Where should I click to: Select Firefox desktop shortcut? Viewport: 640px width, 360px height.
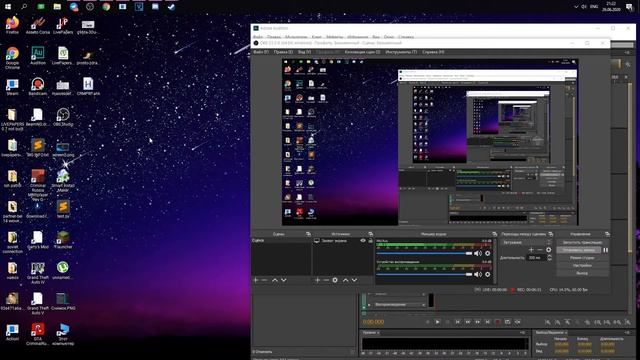tap(12, 25)
